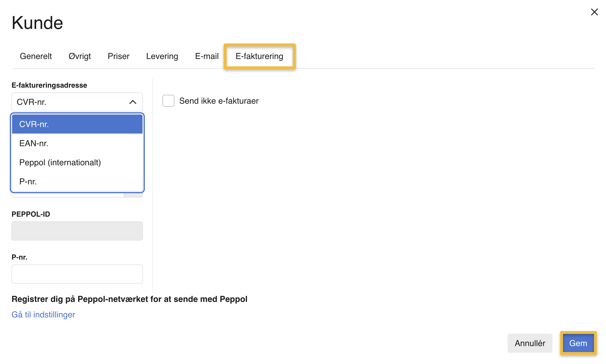Click the greyed PEPPOL-ID field
The width and height of the screenshot is (606, 364).
pos(77,231)
